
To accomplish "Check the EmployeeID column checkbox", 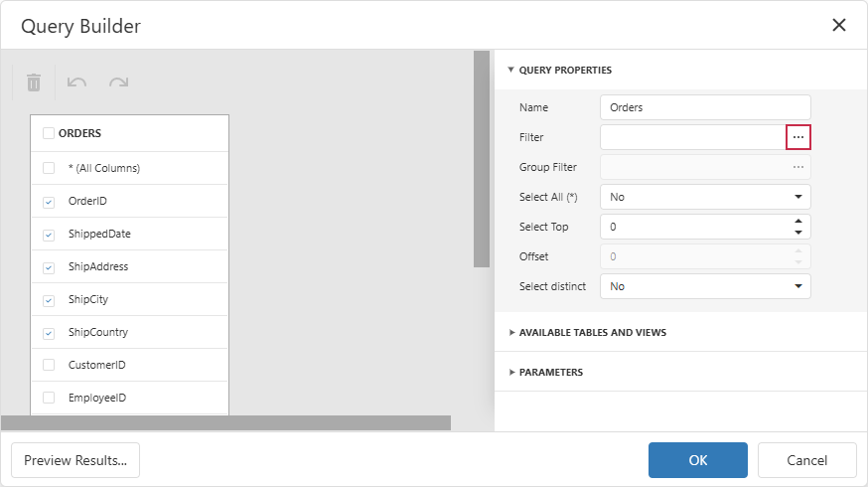I will (x=49, y=398).
